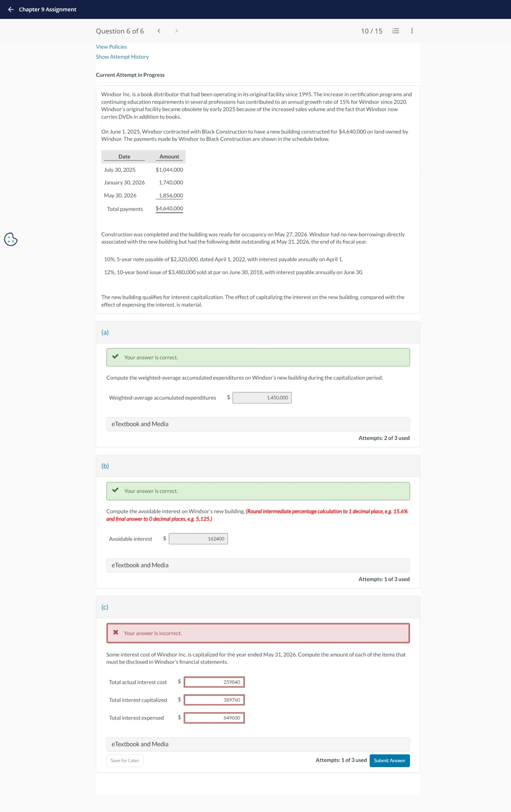Click the Chapter 9 Assignment title
511x812 pixels.
click(x=47, y=9)
